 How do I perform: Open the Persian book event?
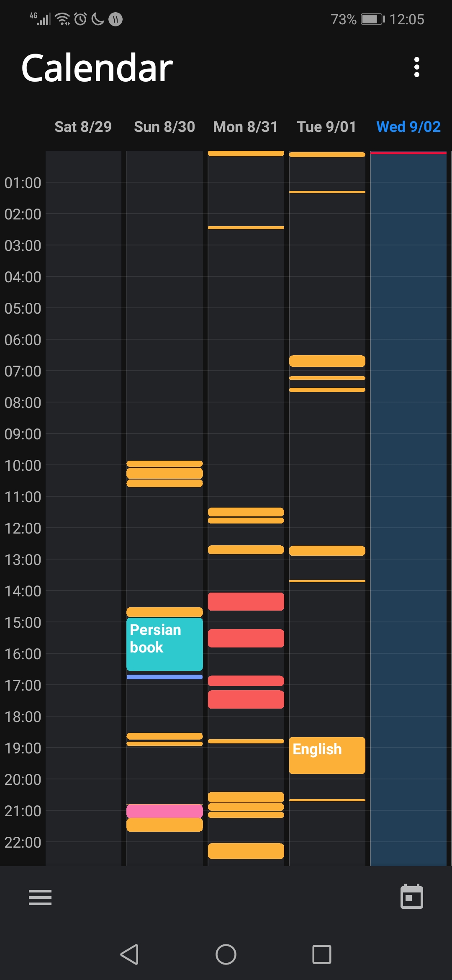click(x=164, y=644)
